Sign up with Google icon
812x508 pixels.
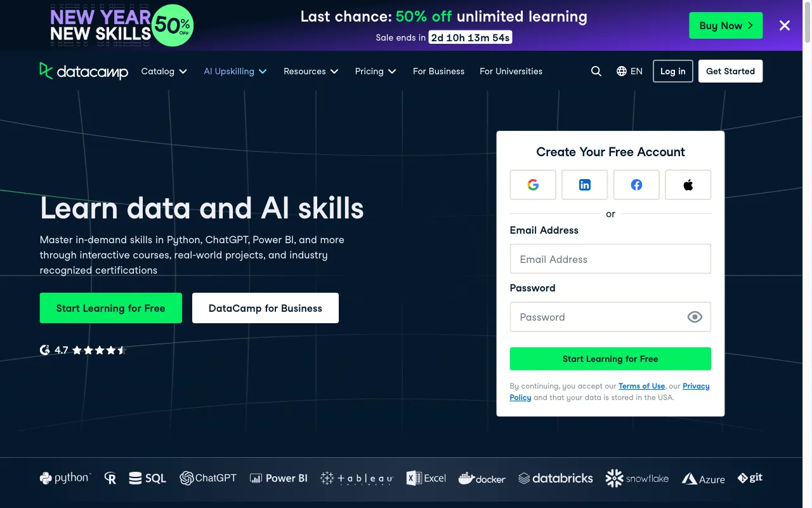pyautogui.click(x=533, y=185)
